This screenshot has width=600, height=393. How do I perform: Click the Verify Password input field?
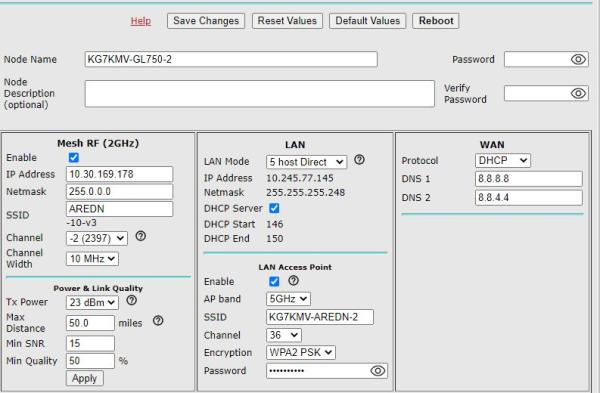(546, 93)
